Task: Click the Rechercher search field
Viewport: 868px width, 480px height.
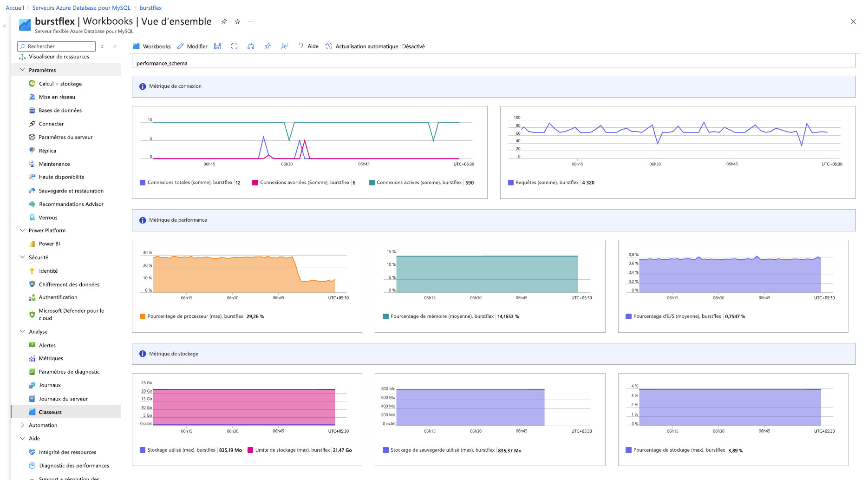Action: (57, 46)
